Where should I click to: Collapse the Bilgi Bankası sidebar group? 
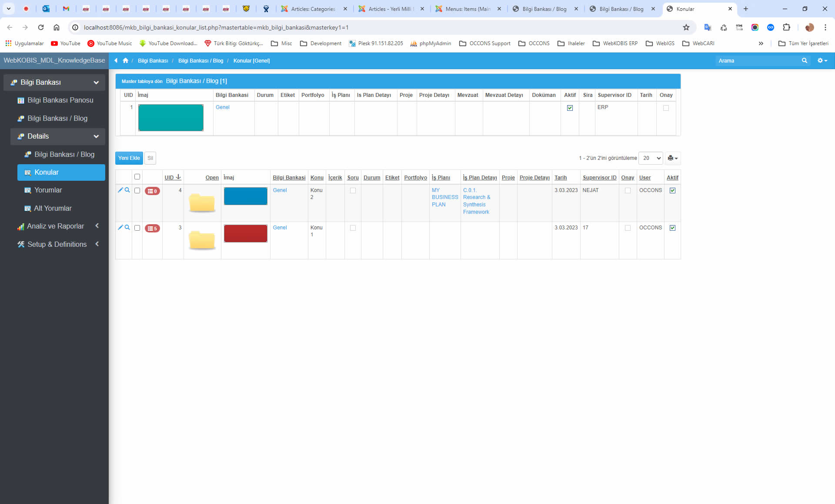[54, 82]
